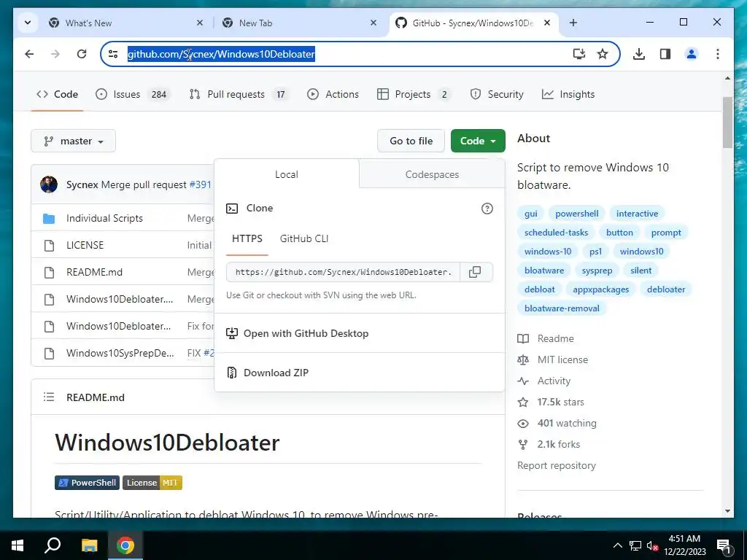Viewport: 747px width, 560px height.
Task: Collapse the green Code dropdown button
Action: 478,141
